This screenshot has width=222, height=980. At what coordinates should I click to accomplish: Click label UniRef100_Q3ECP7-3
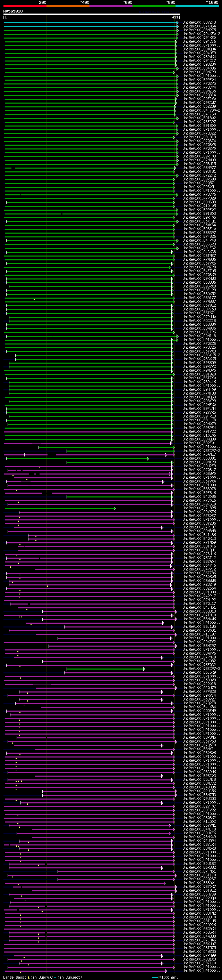coord(201,669)
